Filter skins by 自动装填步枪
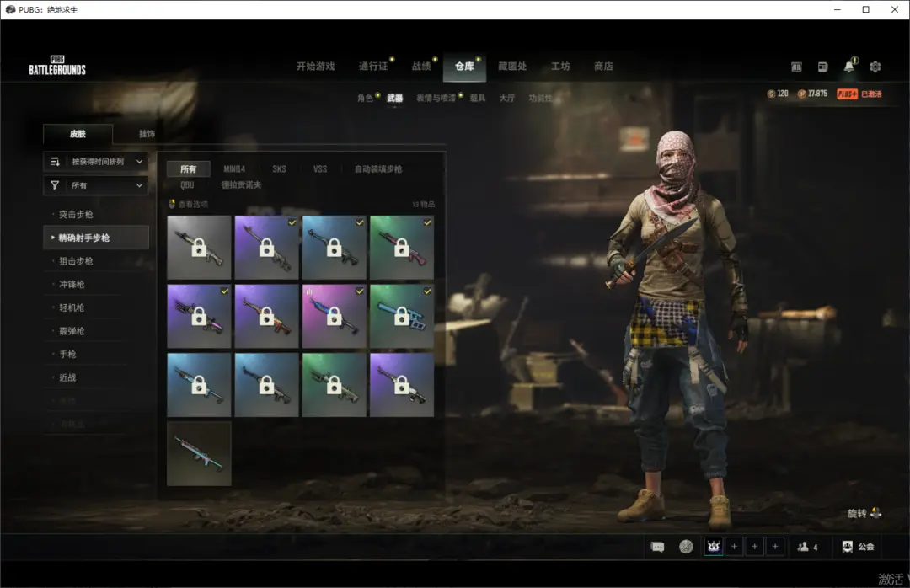This screenshot has width=910, height=588. 377,169
